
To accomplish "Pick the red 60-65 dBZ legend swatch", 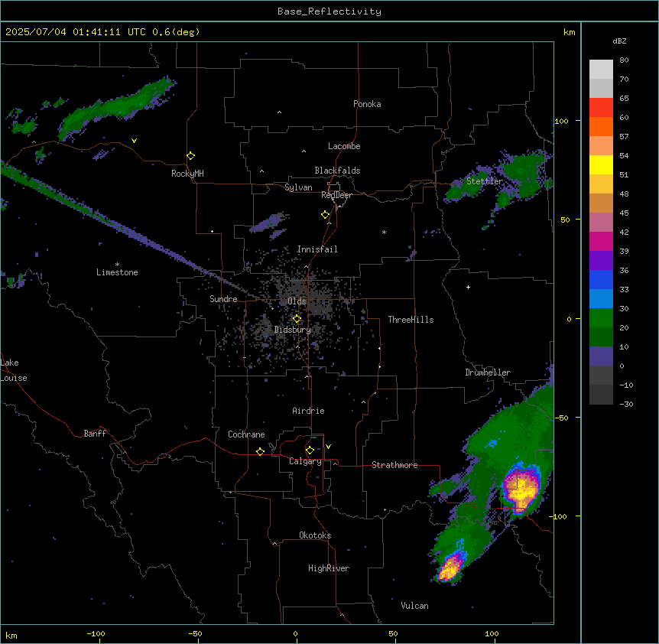I will click(601, 107).
